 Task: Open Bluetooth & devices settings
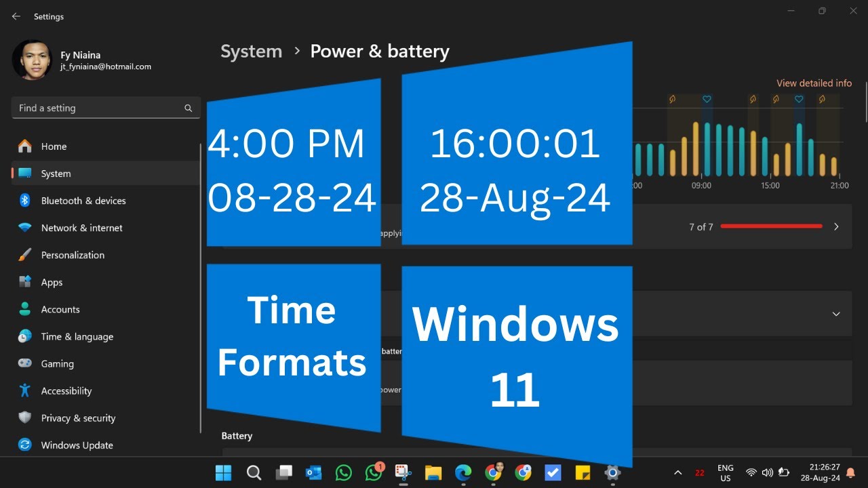106,201
